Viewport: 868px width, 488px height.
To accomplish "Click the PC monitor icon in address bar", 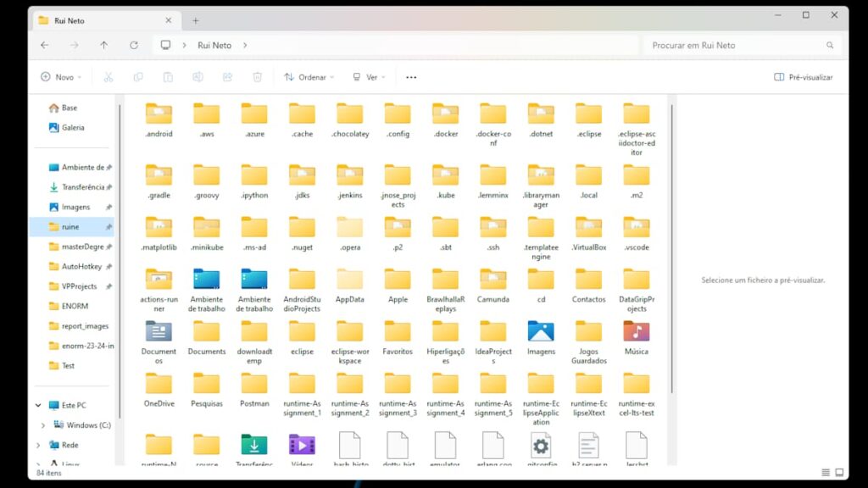I will pos(165,46).
